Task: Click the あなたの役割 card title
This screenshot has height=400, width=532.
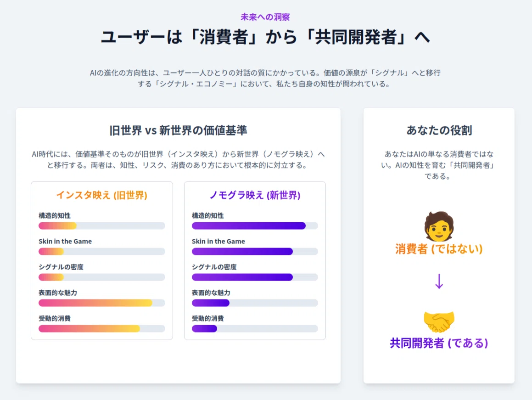Action: [x=439, y=130]
